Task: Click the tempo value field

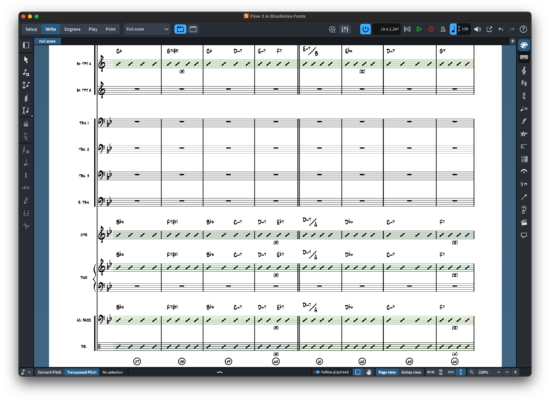Action: [464, 29]
